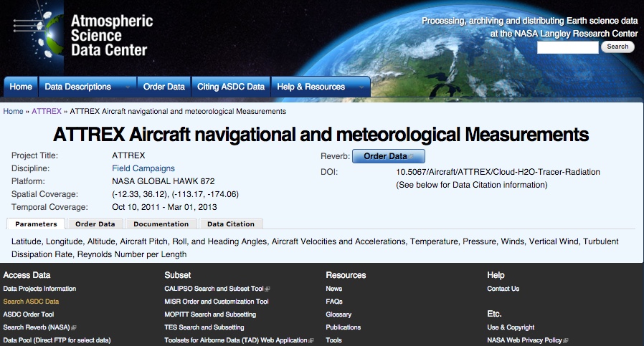This screenshot has width=644, height=346.
Task: Open MISR Order and Customization Tool link
Action: [x=217, y=302]
